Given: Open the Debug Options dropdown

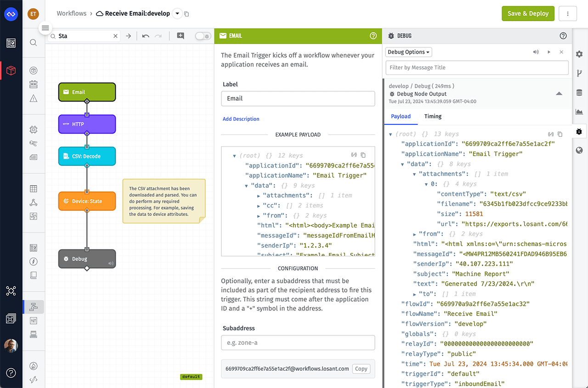Looking at the screenshot, I should (x=408, y=52).
